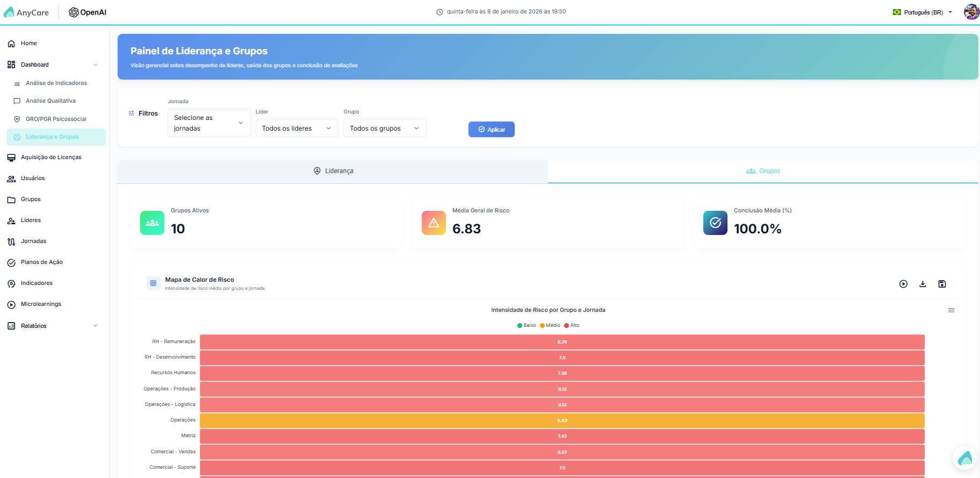Image resolution: width=980 pixels, height=478 pixels.
Task: Select the Grupos tab
Action: coord(763,171)
